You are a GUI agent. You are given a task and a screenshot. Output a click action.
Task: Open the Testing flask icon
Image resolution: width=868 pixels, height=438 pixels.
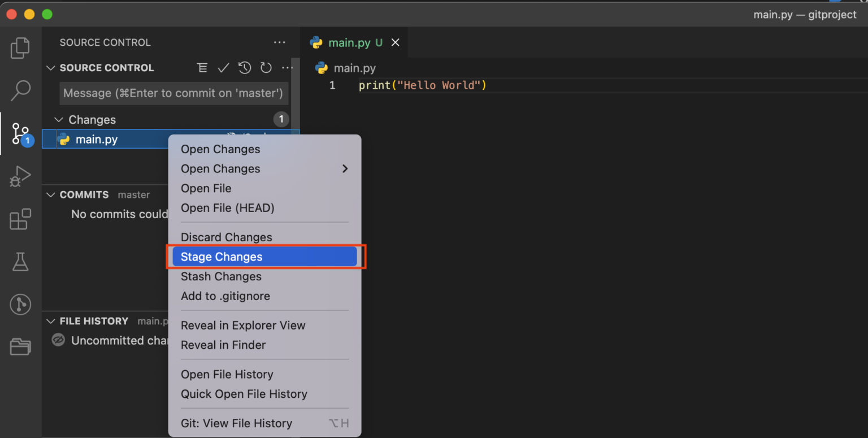coord(20,262)
